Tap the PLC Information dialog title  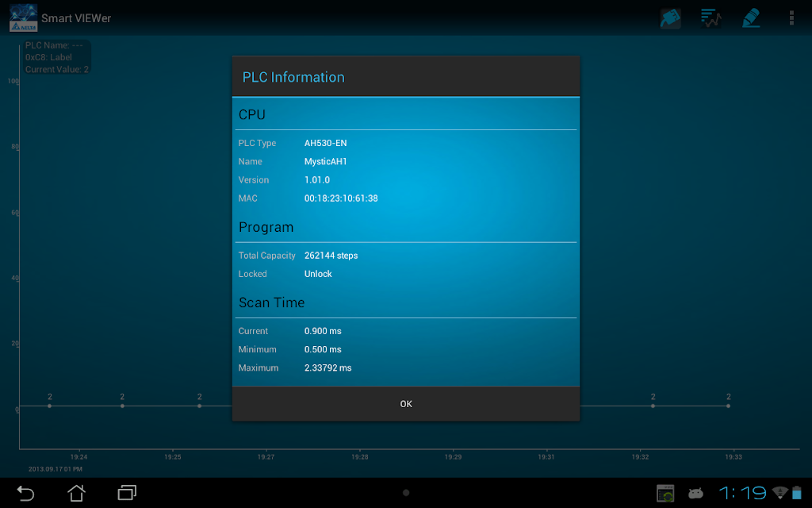pyautogui.click(x=293, y=77)
